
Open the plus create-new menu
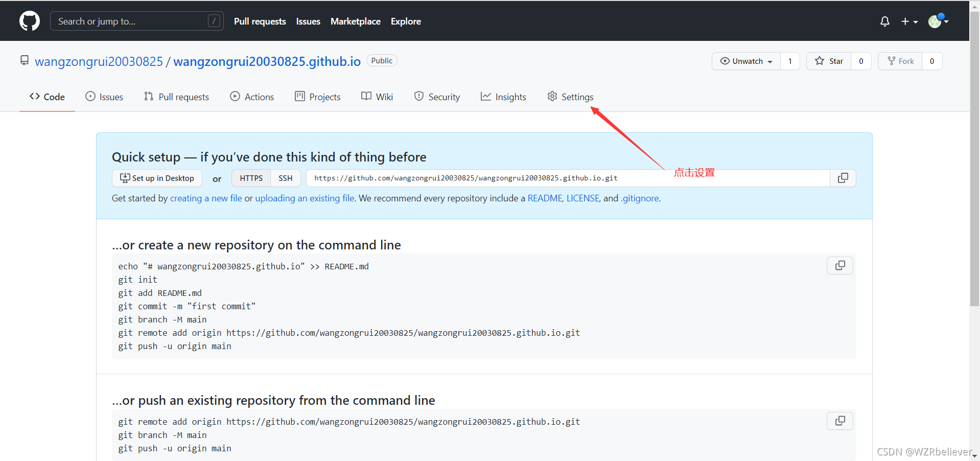tap(909, 21)
